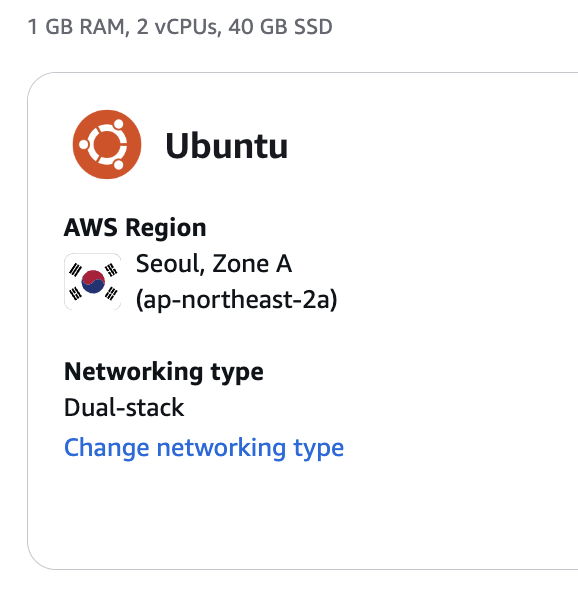
Task: Open the Change networking type link
Action: coord(204,448)
